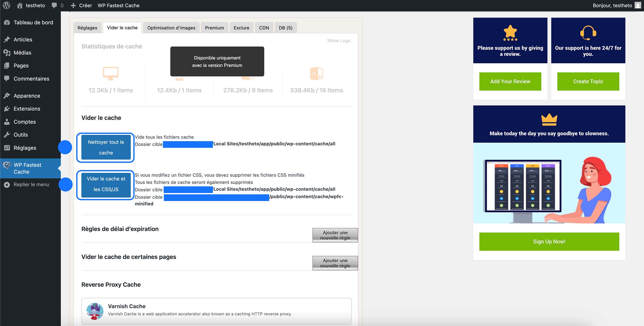The height and width of the screenshot is (326, 644).
Task: Click the testheto profile avatar
Action: tap(637, 5)
